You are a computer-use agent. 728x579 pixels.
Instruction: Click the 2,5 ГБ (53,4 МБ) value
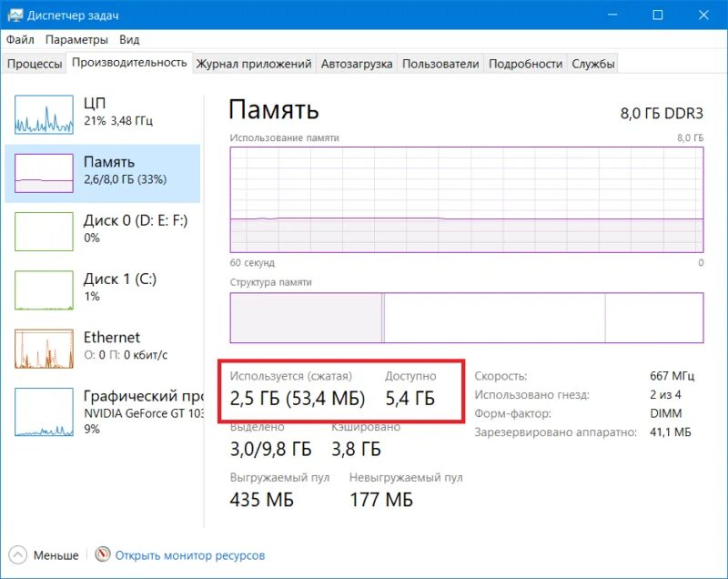(x=298, y=399)
